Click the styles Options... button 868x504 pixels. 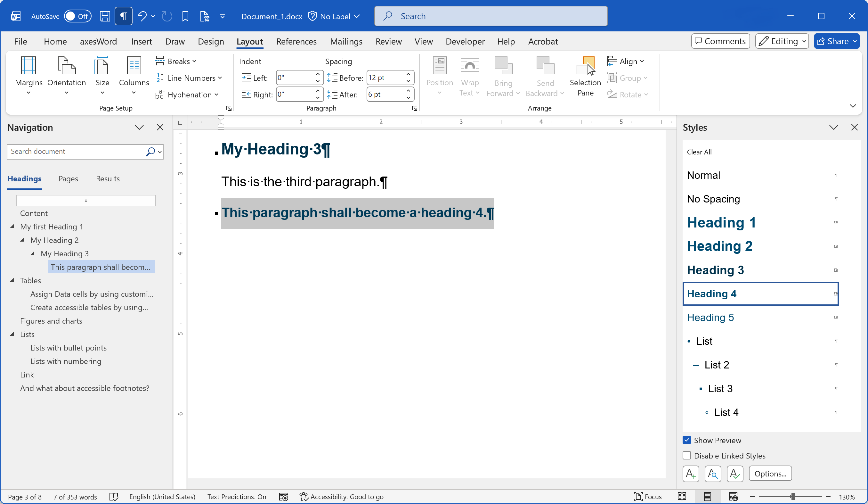tap(770, 474)
